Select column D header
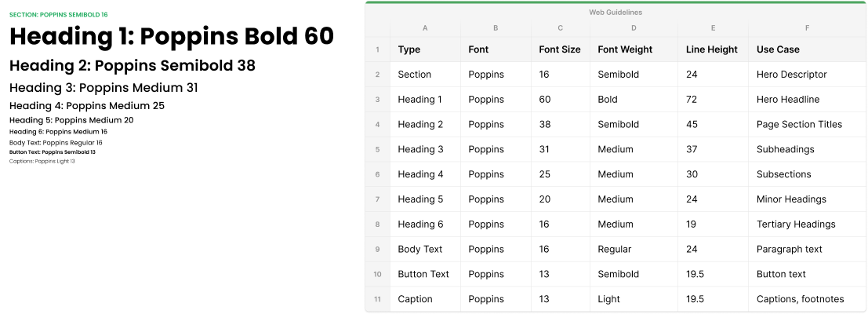Image resolution: width=868 pixels, height=314 pixels. pyautogui.click(x=634, y=28)
